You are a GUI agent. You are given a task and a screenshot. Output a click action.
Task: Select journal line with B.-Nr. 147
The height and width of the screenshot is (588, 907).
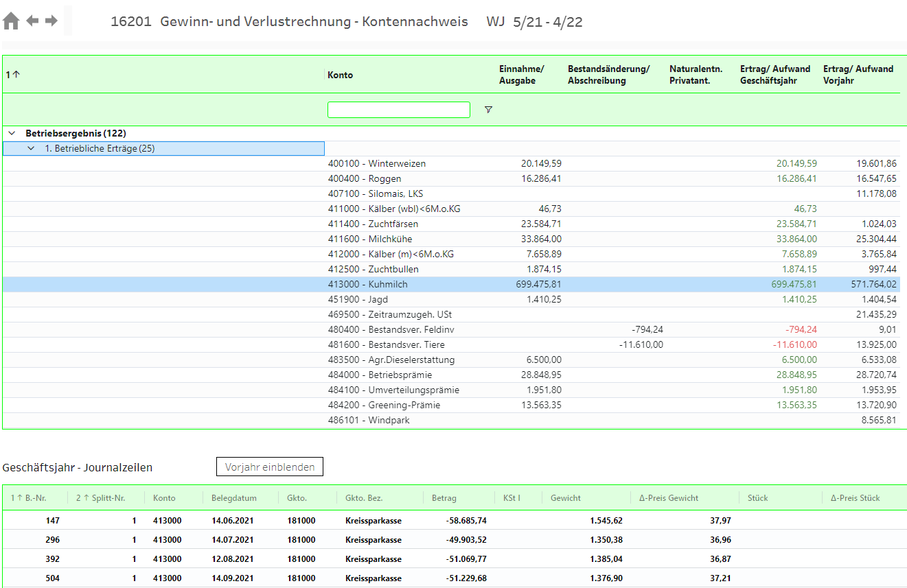click(53, 521)
